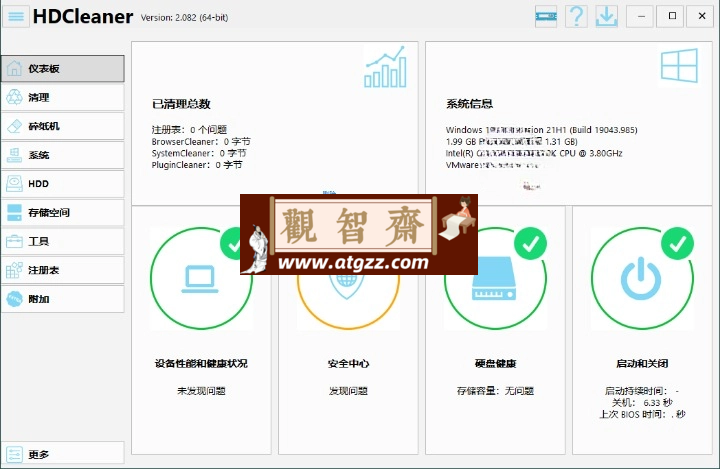
Task: Click the Version: 2.082 (64-bit) label
Action: pyautogui.click(x=184, y=17)
